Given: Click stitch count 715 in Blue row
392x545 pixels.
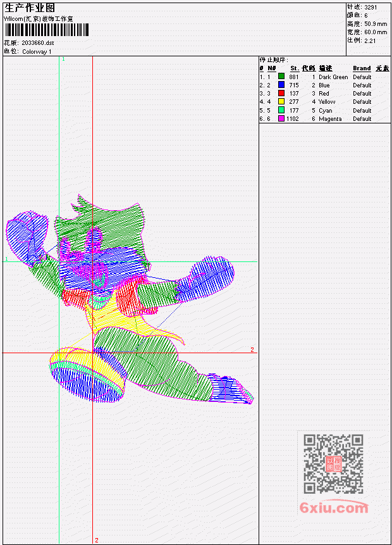Looking at the screenshot, I should (x=294, y=85).
